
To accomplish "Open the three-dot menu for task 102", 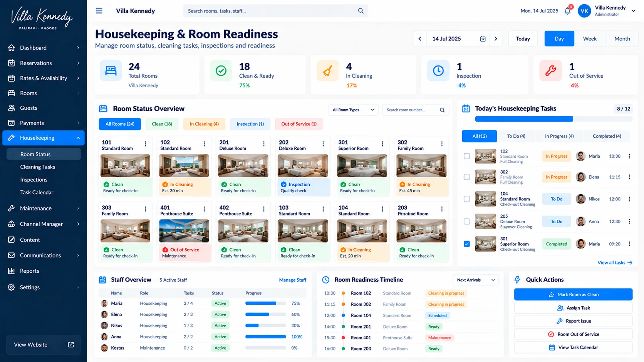I will (629, 156).
